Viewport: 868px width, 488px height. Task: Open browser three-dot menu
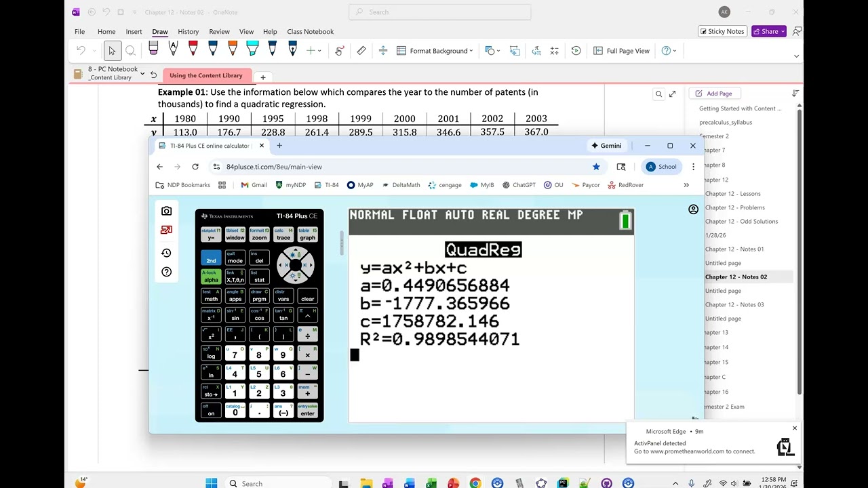pos(693,167)
